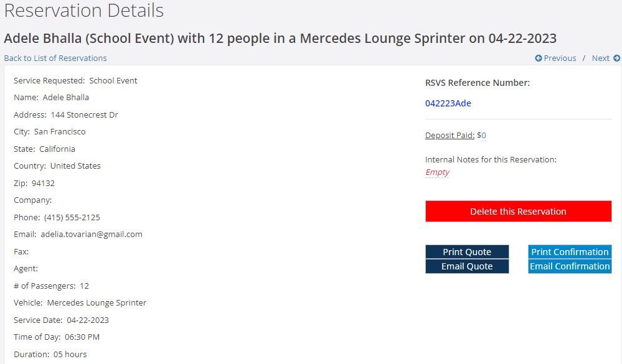
Task: Go to the Previous reservation link
Action: 555,58
